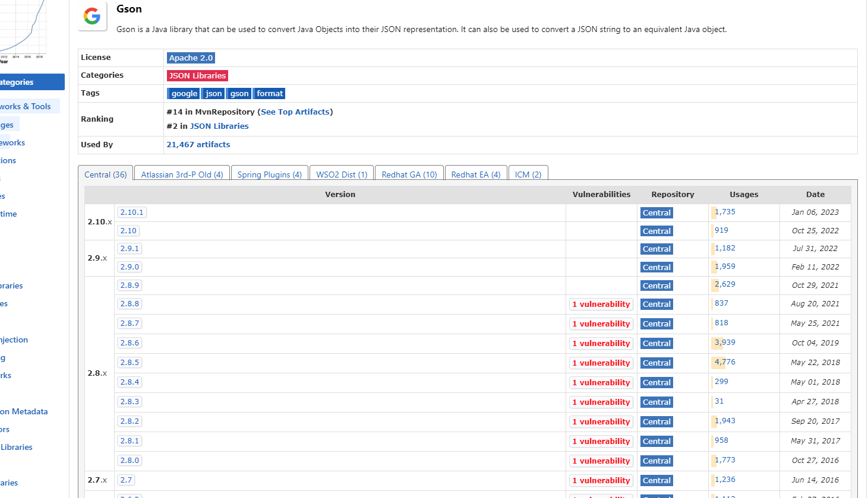This screenshot has height=498, width=868.
Task: Switch to ICM (2) tab
Action: (x=528, y=174)
